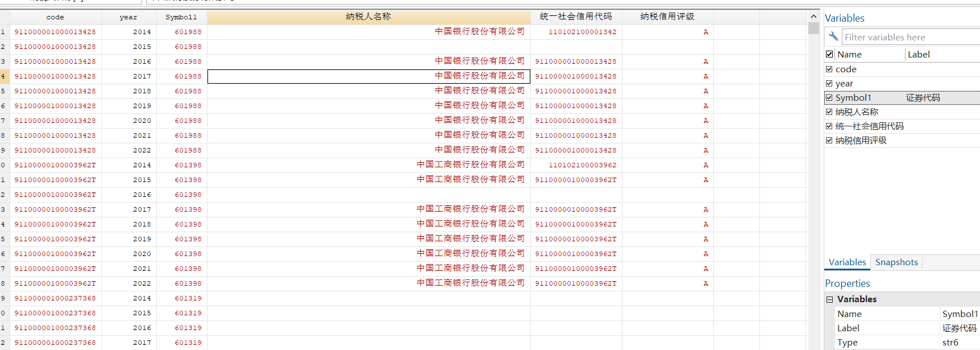This screenshot has height=350, width=980.
Task: Switch to the Snapshots tab
Action: tap(896, 262)
